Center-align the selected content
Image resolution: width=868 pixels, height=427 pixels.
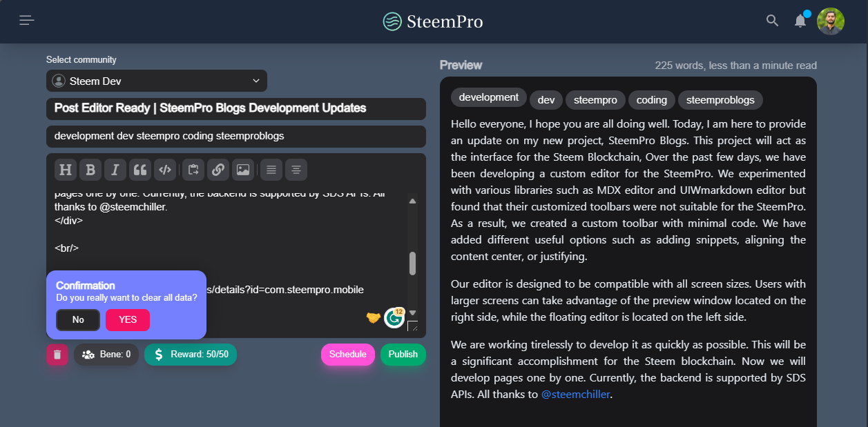296,170
